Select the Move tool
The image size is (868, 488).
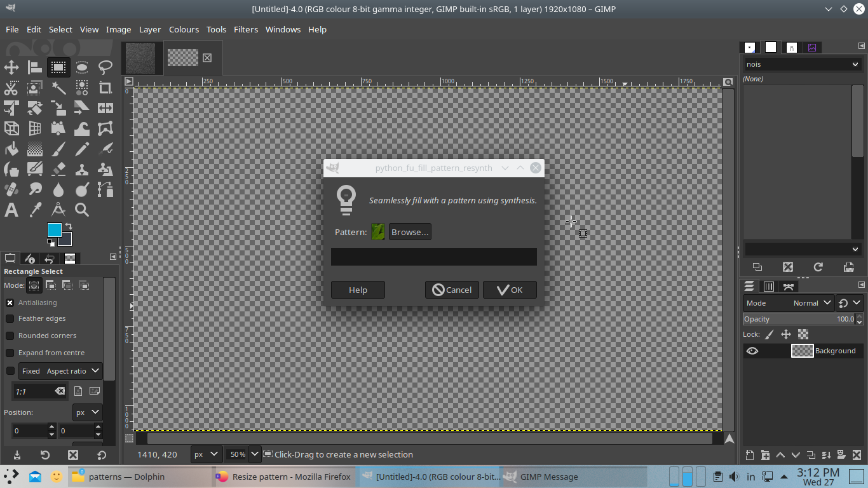tap(11, 67)
